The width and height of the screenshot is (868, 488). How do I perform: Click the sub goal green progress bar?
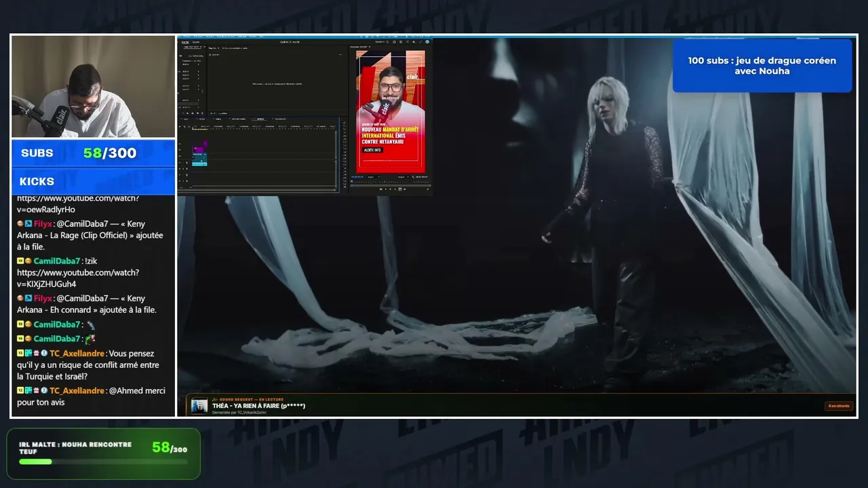click(x=35, y=462)
